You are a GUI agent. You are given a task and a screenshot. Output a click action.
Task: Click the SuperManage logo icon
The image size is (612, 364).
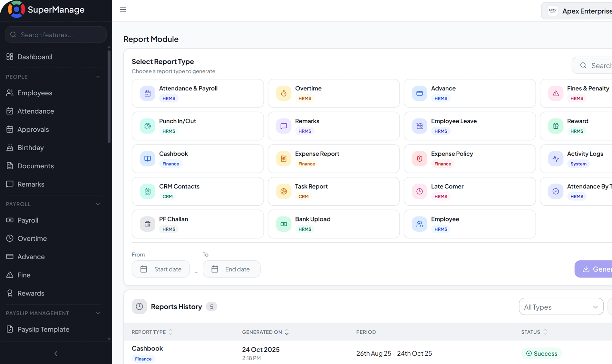coord(16,9)
